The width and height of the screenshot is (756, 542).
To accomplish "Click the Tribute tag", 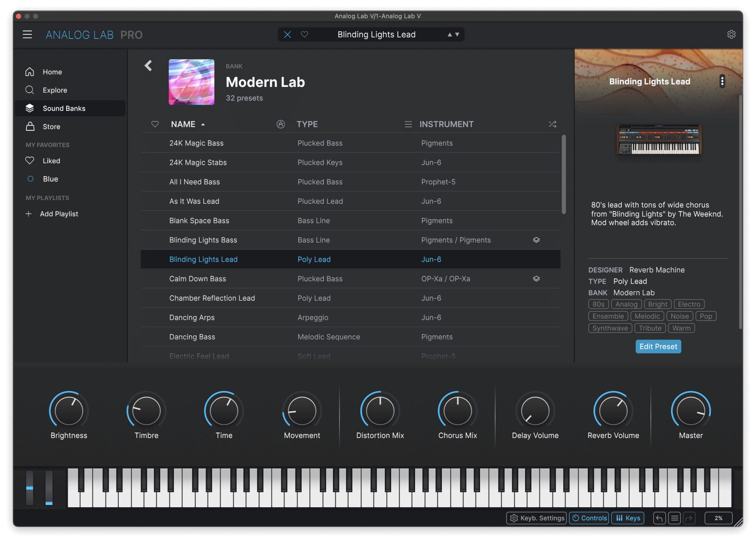I will coord(650,328).
